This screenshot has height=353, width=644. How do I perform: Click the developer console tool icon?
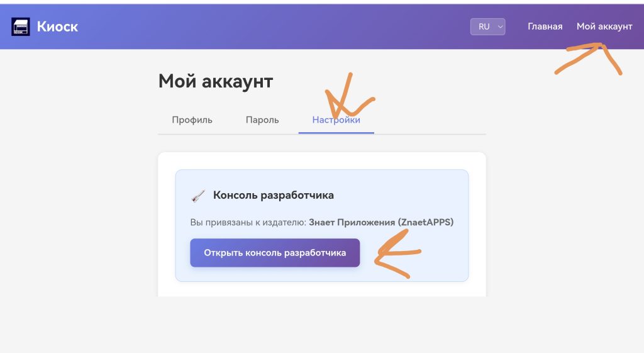[198, 196]
